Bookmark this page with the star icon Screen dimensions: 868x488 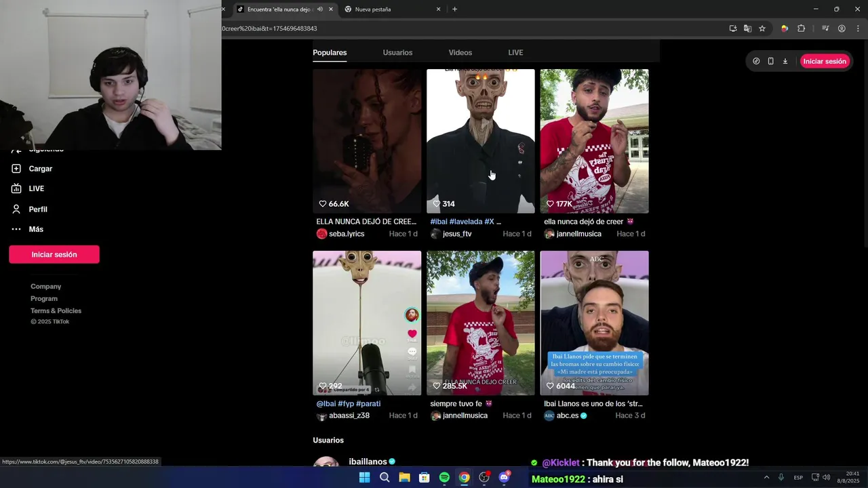762,28
